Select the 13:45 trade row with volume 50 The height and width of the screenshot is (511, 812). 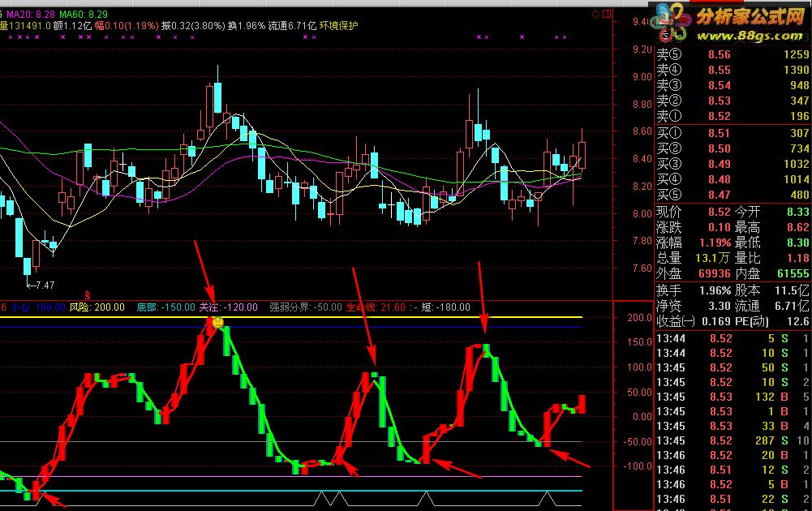tap(733, 367)
